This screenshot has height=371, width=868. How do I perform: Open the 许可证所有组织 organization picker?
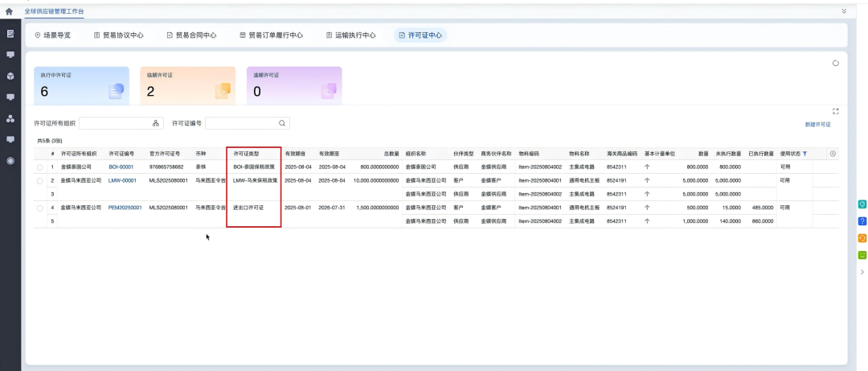pyautogui.click(x=155, y=123)
